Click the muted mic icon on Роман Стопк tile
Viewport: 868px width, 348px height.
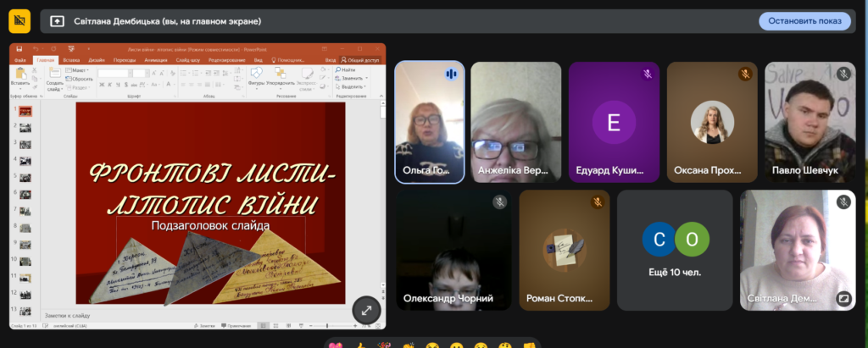(x=598, y=202)
